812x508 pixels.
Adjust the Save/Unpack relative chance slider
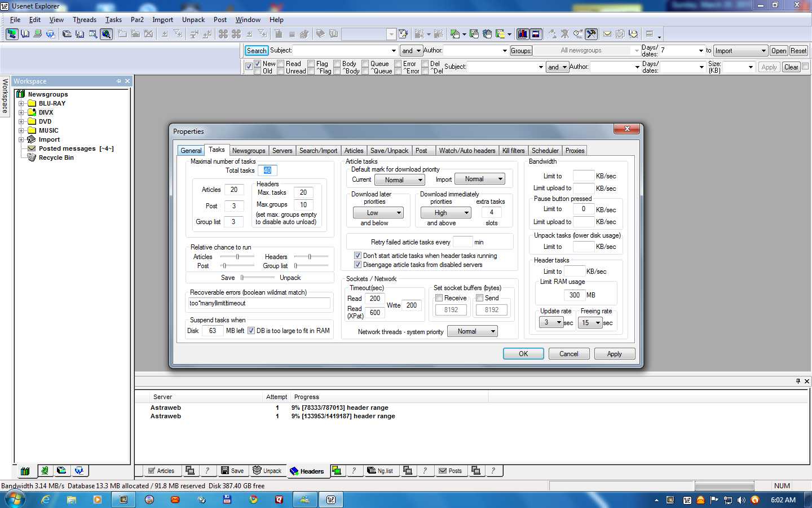click(x=243, y=278)
